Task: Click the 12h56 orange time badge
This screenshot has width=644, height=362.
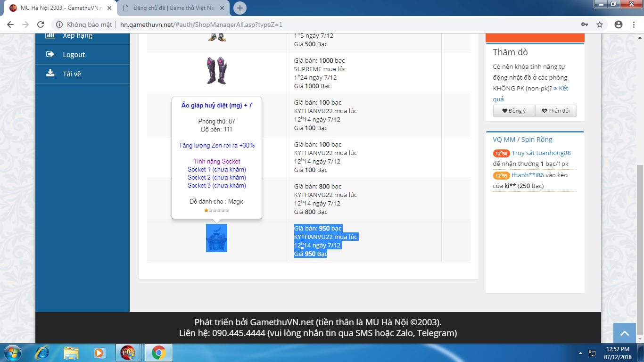Action: [502, 153]
